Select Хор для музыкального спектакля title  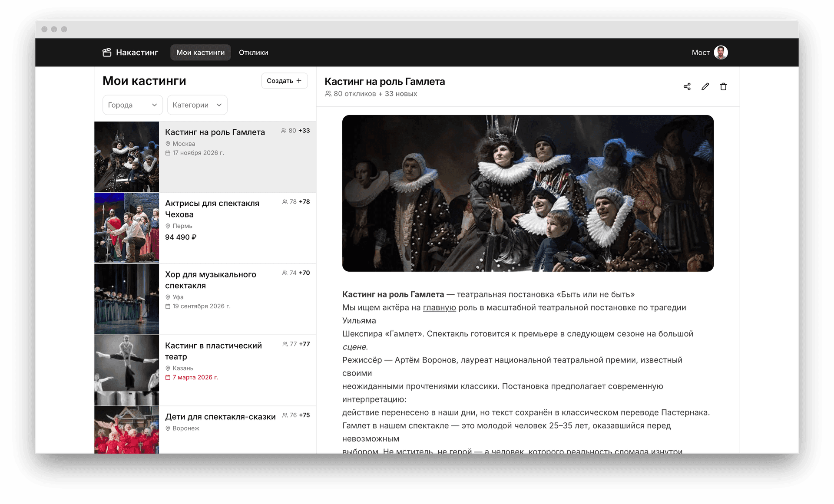211,280
